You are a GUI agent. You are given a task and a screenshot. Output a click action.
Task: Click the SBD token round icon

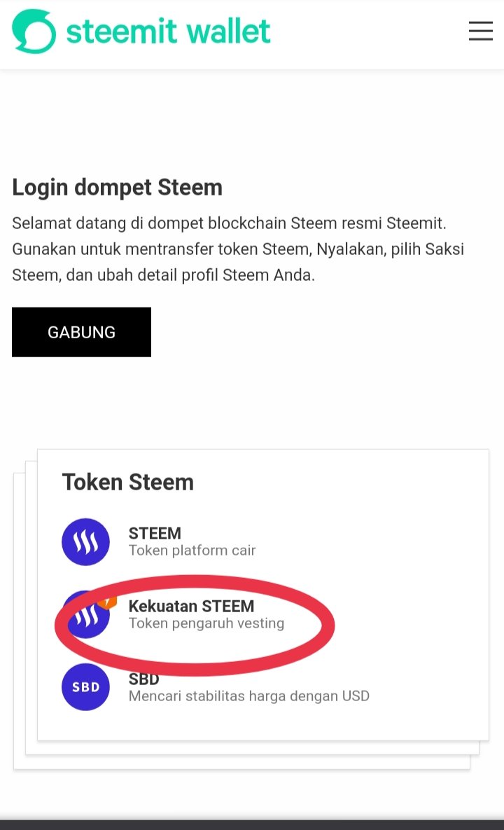(x=85, y=686)
